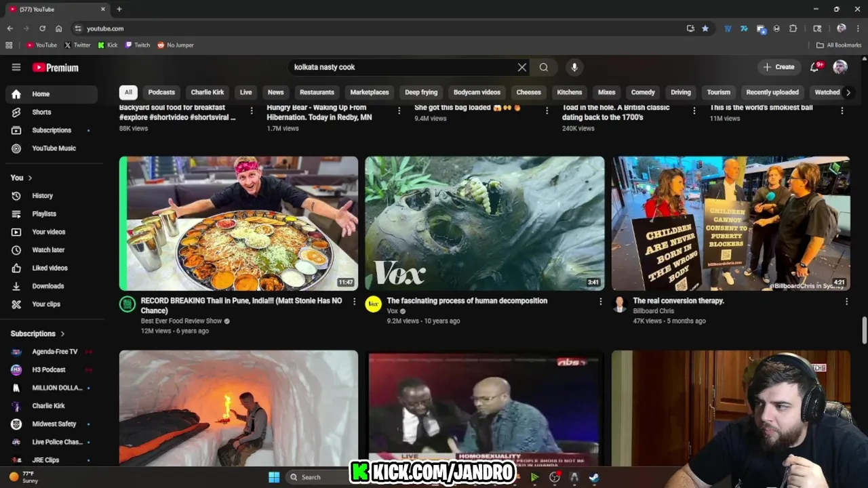Open the Chrome extensions puzzle icon
Image resolution: width=868 pixels, height=488 pixels.
[793, 28]
